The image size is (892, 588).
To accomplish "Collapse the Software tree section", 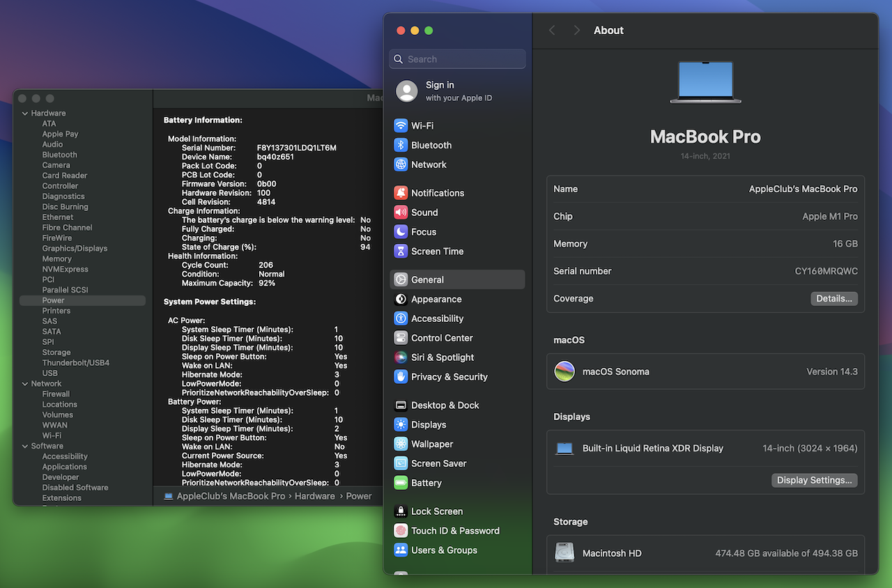I will (x=25, y=446).
